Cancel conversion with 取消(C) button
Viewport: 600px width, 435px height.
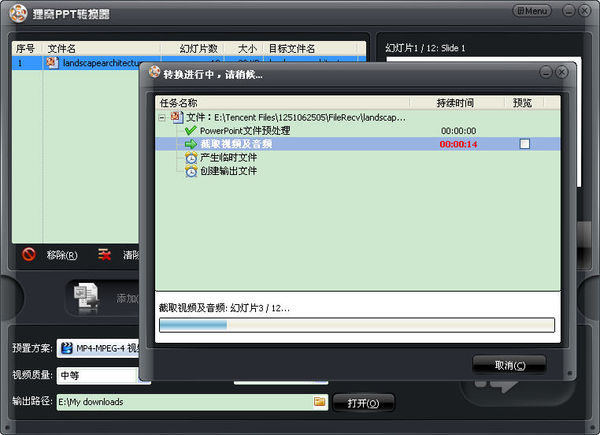click(509, 365)
